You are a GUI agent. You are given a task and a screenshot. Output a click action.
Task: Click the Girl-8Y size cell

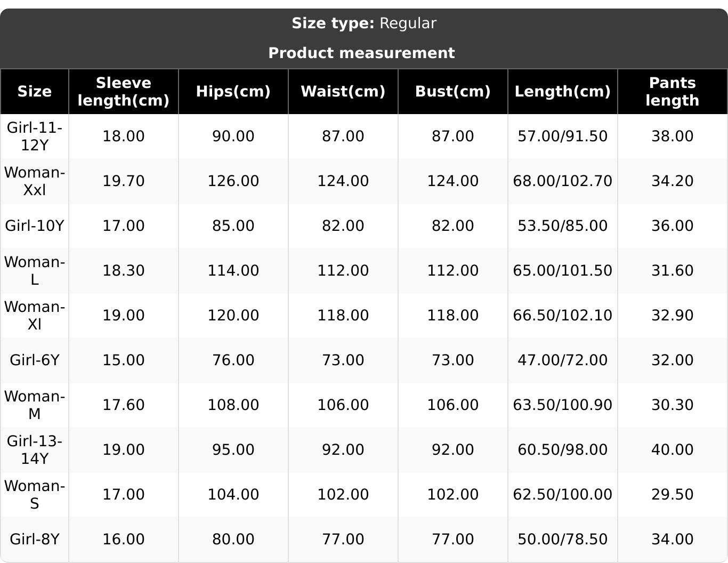point(35,539)
